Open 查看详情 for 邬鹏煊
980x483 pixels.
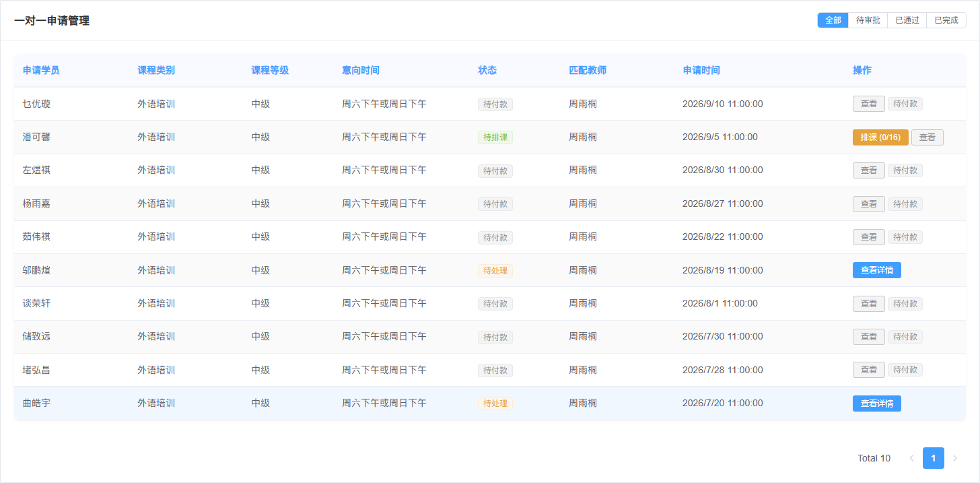coord(877,270)
